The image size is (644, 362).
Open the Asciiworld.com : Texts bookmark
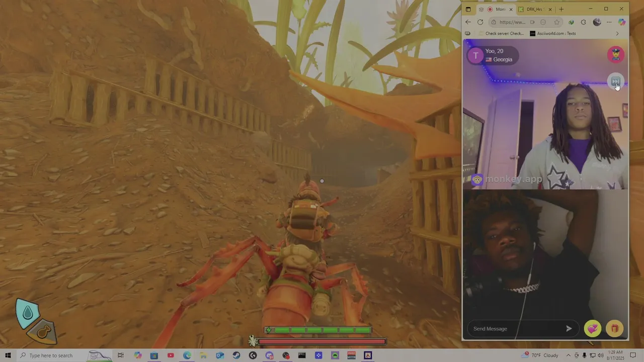(x=553, y=34)
